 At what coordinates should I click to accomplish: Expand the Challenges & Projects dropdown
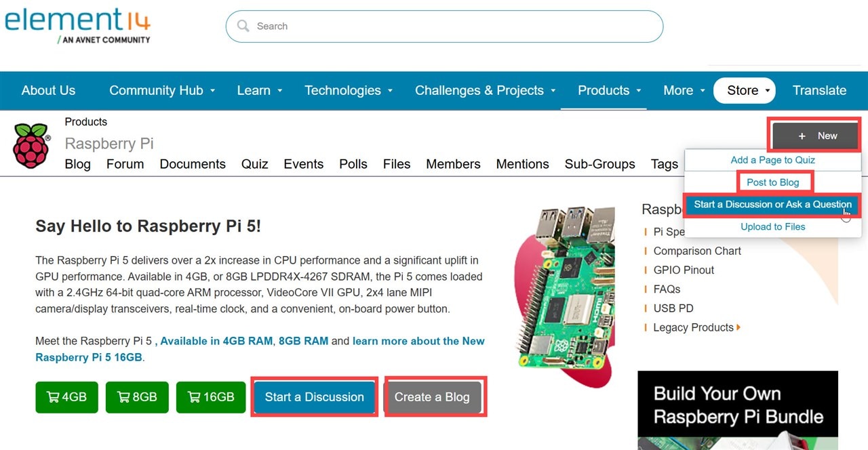[485, 90]
